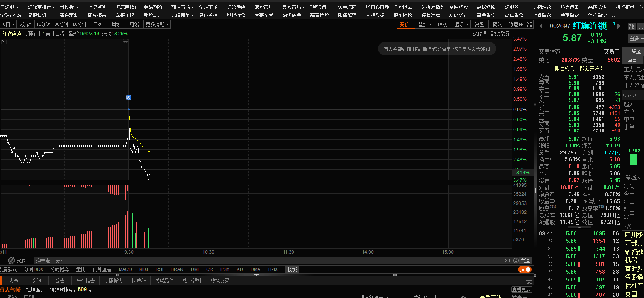Switch to the 研究报告 tab

click(x=85, y=281)
